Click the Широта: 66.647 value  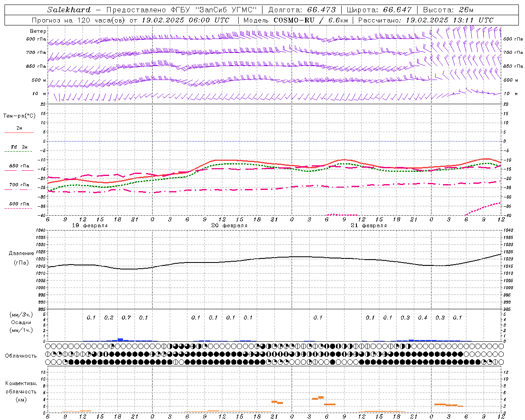(379, 10)
